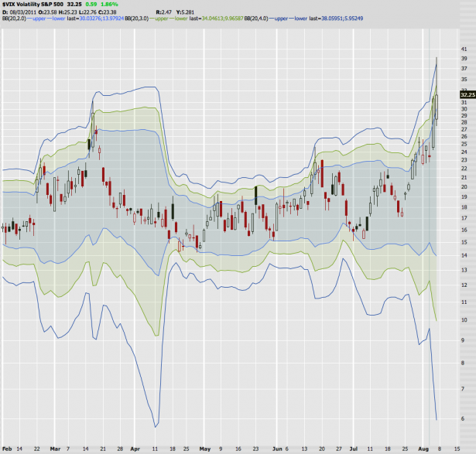476x454 pixels.
Task: Click the Jul label on the time axis
Action: [354, 448]
